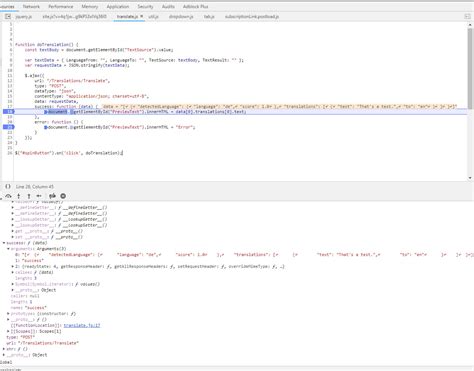Click the editor scrollbar down arrow
The height and width of the screenshot is (371, 474).
[470, 178]
